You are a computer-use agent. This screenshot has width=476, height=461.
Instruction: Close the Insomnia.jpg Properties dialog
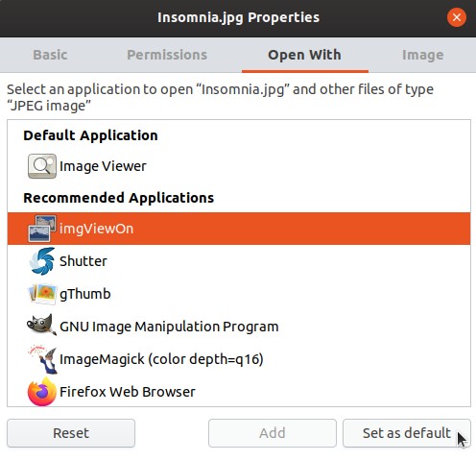tap(457, 17)
